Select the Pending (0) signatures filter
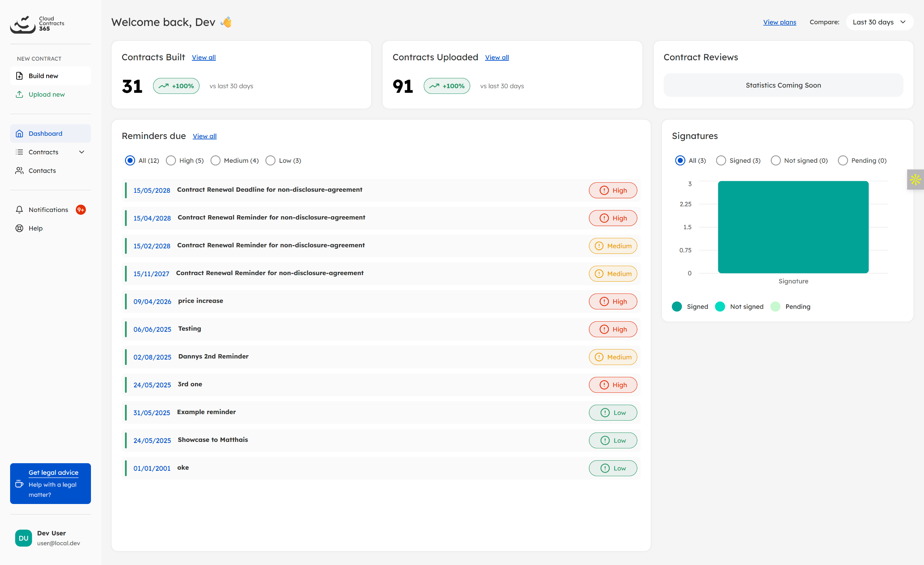The image size is (924, 565). tap(843, 161)
